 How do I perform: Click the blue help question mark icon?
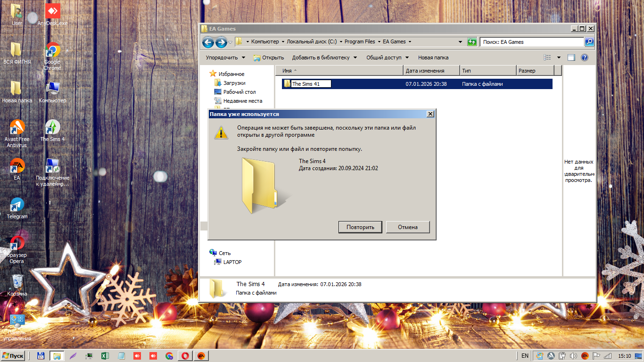pyautogui.click(x=585, y=58)
